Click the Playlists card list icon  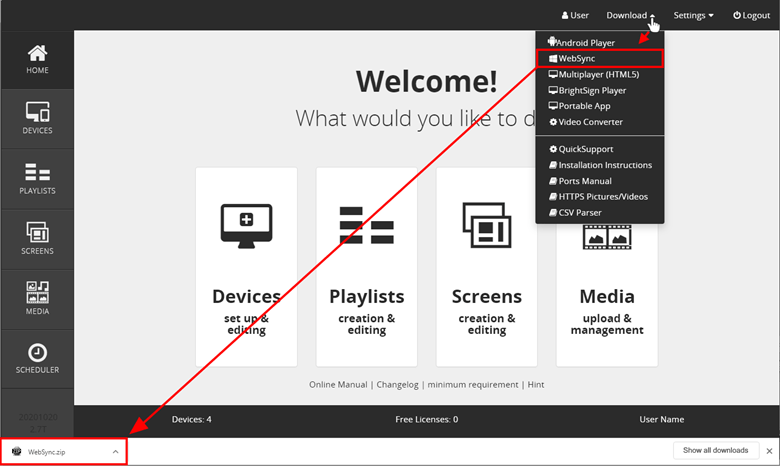pos(367,226)
